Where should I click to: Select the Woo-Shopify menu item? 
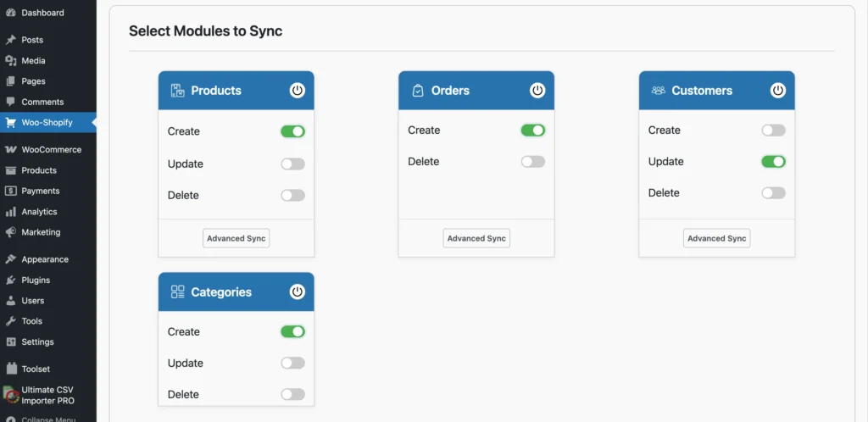[x=48, y=123]
